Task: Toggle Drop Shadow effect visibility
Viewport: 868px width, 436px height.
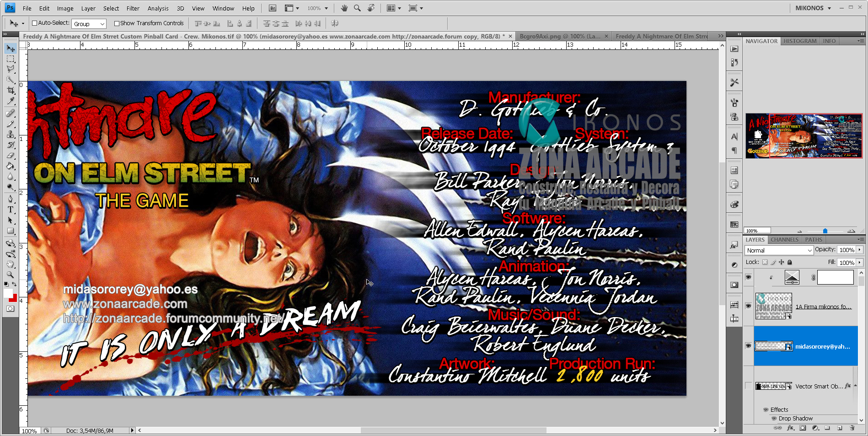Action: 774,419
